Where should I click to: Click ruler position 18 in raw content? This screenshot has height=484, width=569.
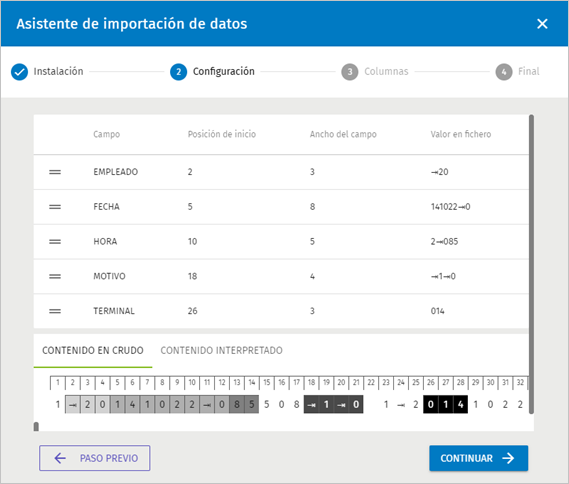click(311, 383)
